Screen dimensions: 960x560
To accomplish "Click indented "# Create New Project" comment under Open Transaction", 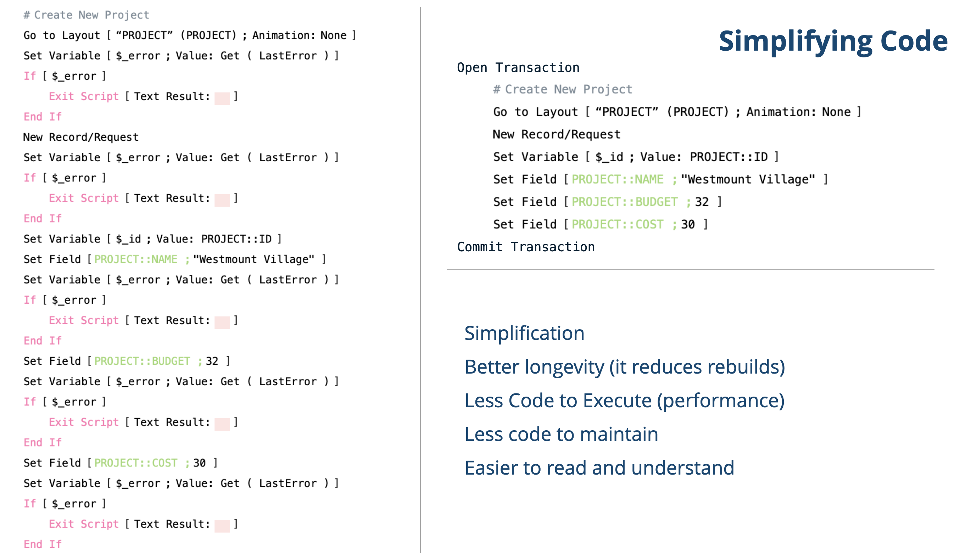I will click(562, 90).
